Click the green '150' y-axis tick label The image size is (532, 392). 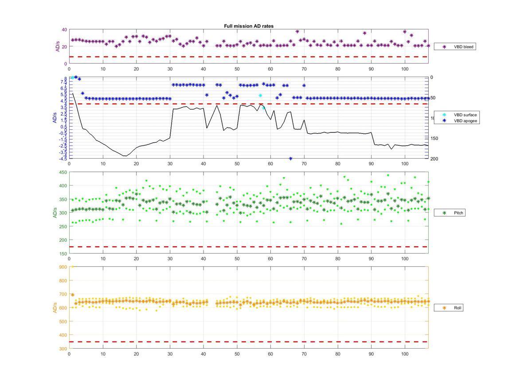[63, 254]
